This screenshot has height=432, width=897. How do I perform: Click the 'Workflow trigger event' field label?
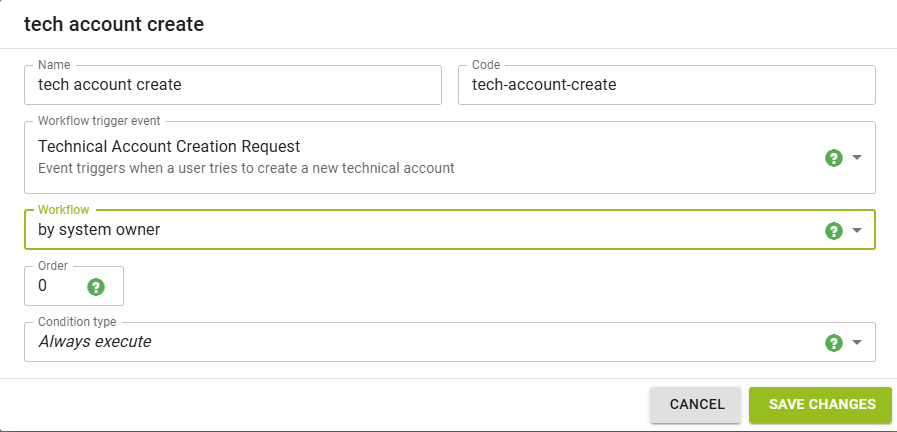tap(99, 121)
